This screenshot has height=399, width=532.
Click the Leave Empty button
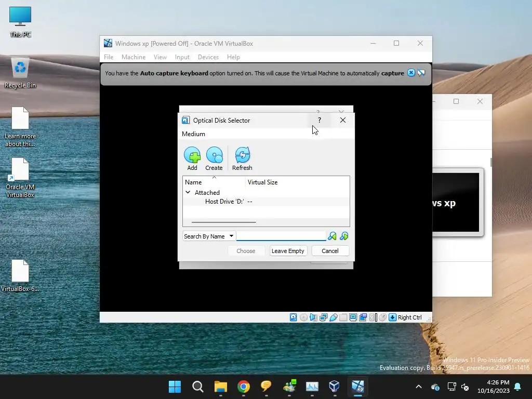click(x=288, y=251)
